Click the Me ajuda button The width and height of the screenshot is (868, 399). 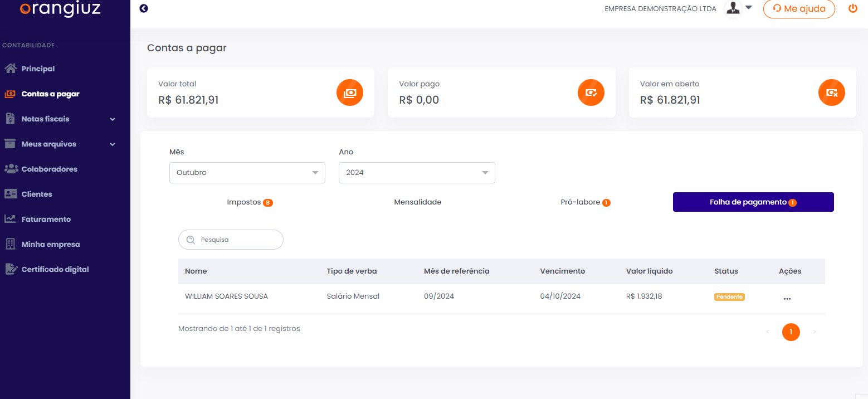(x=799, y=9)
